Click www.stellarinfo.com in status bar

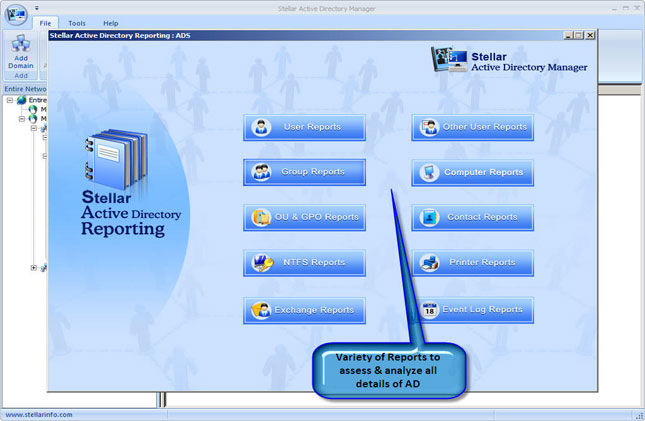point(39,415)
